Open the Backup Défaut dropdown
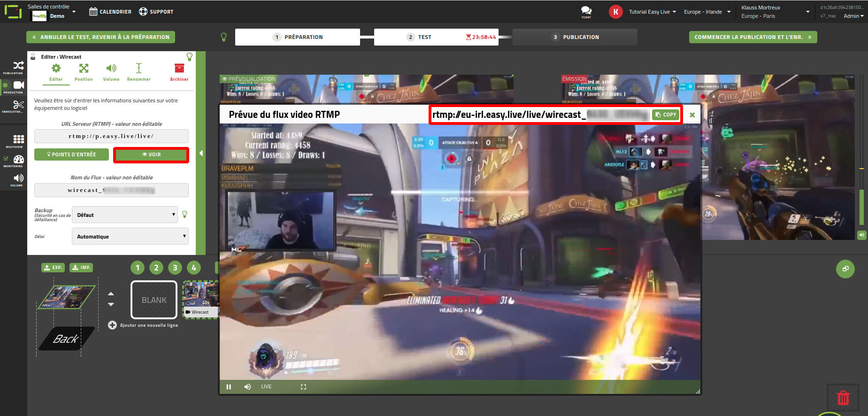Viewport: 868px width, 416px height. tap(125, 215)
